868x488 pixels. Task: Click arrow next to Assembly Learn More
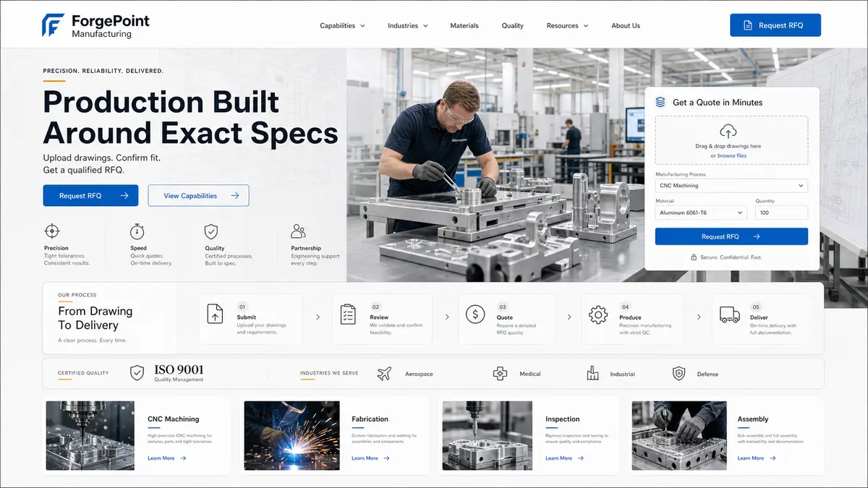[773, 458]
